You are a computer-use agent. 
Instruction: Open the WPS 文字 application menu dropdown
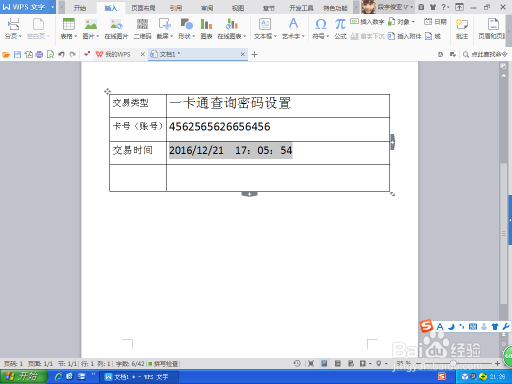(53, 7)
